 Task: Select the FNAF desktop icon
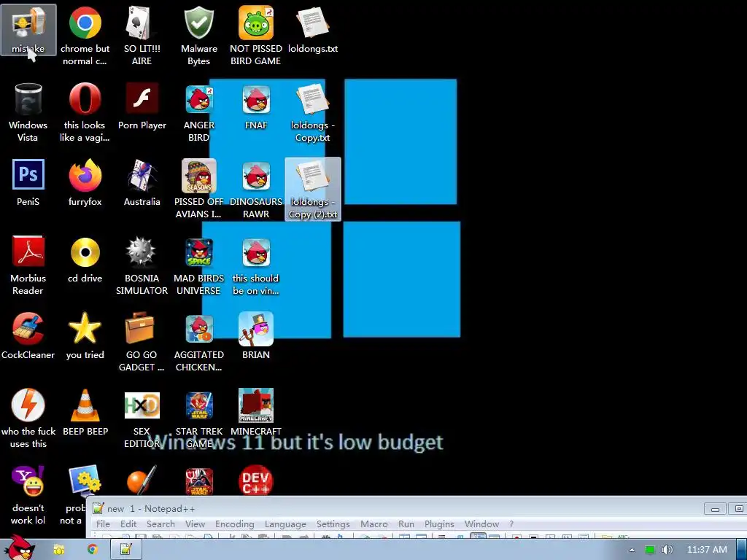tap(256, 106)
